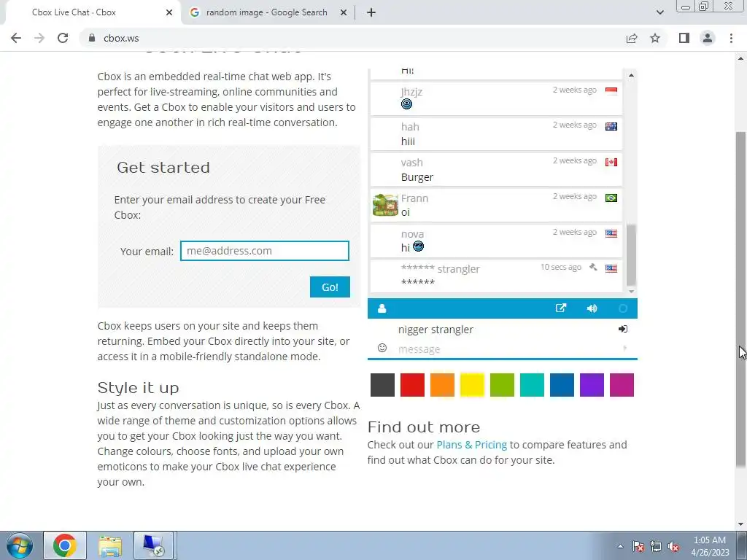Click the chat scrollbar thumb
The height and width of the screenshot is (560, 747).
coord(631,254)
